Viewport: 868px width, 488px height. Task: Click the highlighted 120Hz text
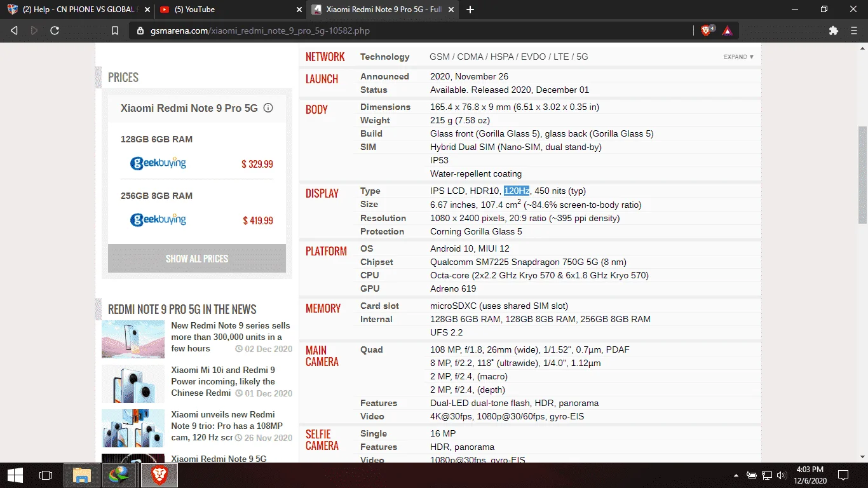coord(517,191)
